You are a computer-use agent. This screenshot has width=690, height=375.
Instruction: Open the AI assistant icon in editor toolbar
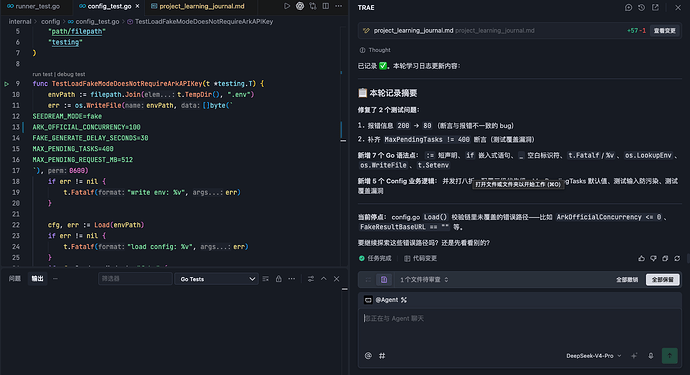pyautogui.click(x=300, y=6)
